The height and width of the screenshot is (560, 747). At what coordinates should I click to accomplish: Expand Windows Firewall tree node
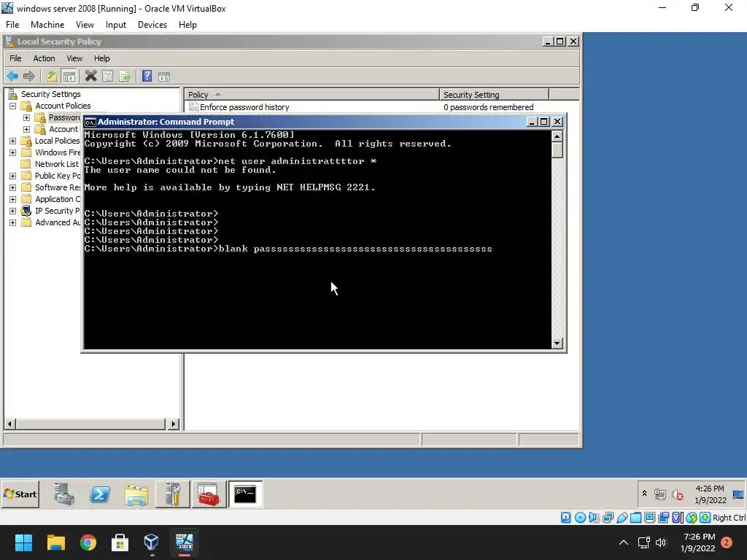point(13,152)
